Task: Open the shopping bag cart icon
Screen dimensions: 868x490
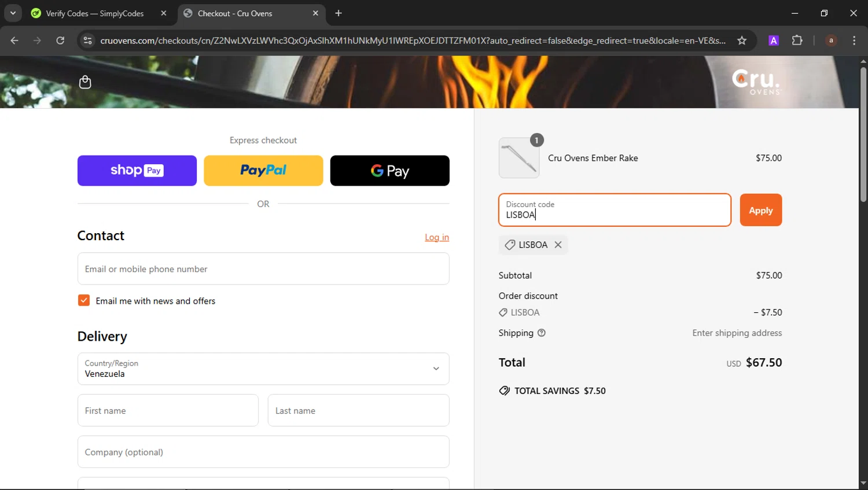Action: click(x=85, y=82)
